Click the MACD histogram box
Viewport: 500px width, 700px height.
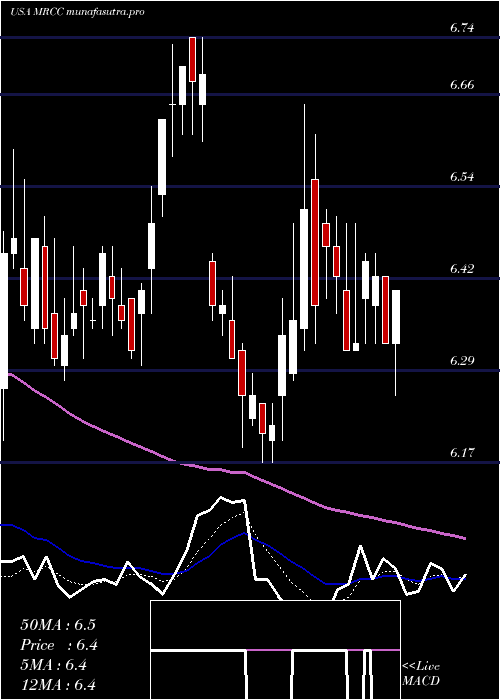[x=275, y=650]
